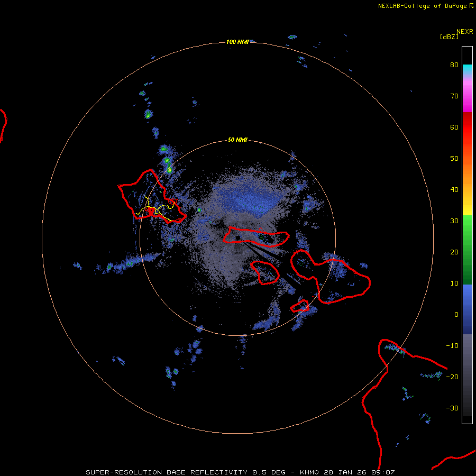Click the [dBZ] legend unit label
Screen dimensions: 476x476
pos(448,36)
